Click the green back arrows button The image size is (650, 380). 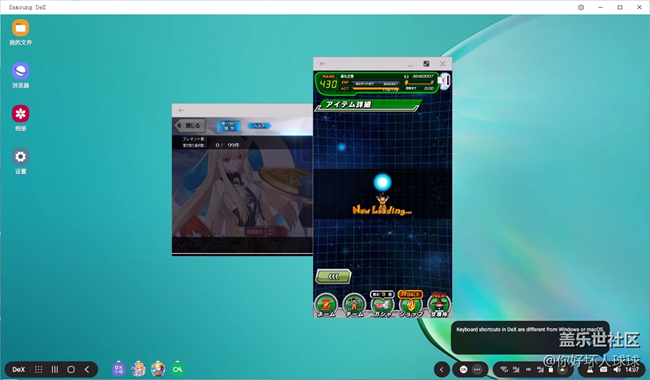(334, 276)
